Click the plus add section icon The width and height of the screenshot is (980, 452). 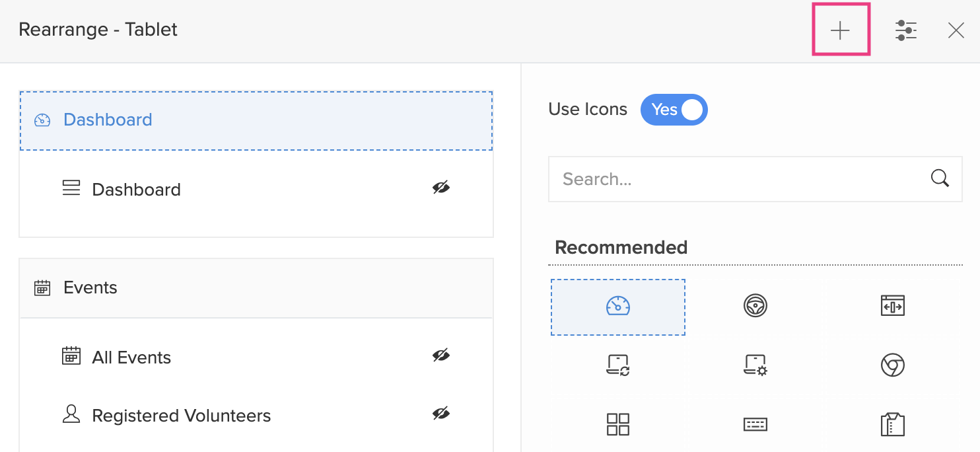(840, 30)
